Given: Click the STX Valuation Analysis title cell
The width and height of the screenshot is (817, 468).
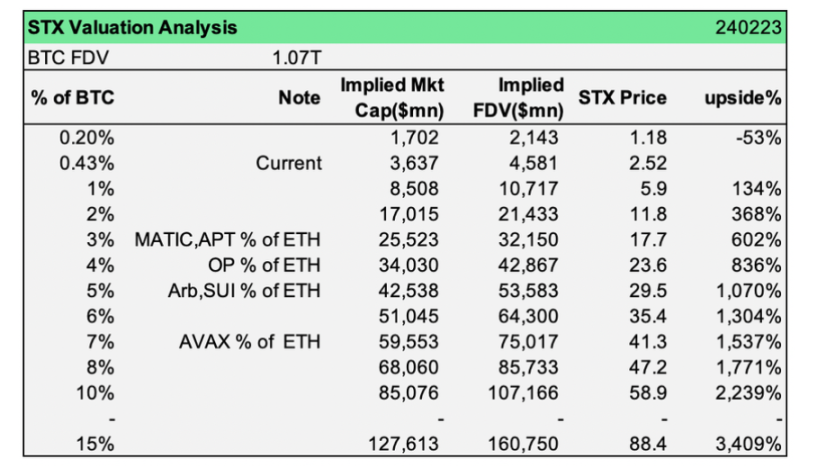Looking at the screenshot, I should coord(133,27).
